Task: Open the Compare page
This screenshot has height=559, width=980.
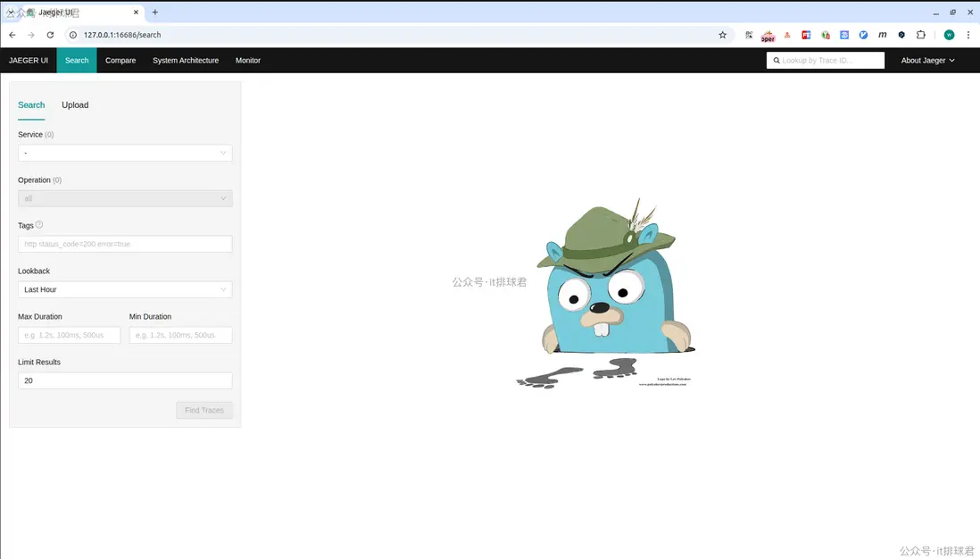Action: click(x=120, y=61)
